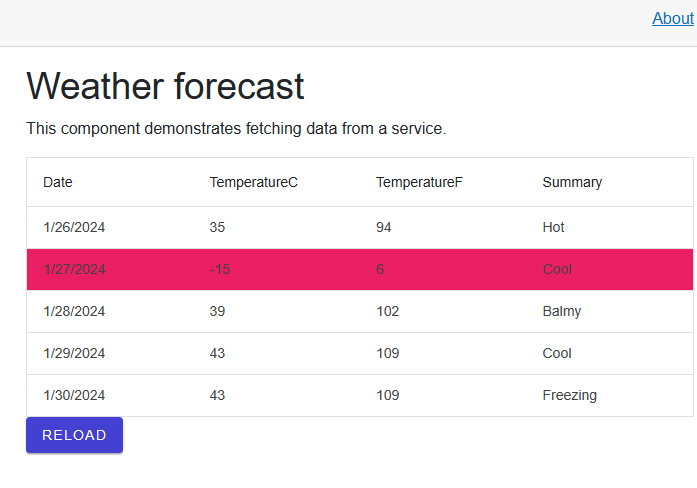
Task: Select the row dated 1/29/2024
Action: (x=360, y=353)
